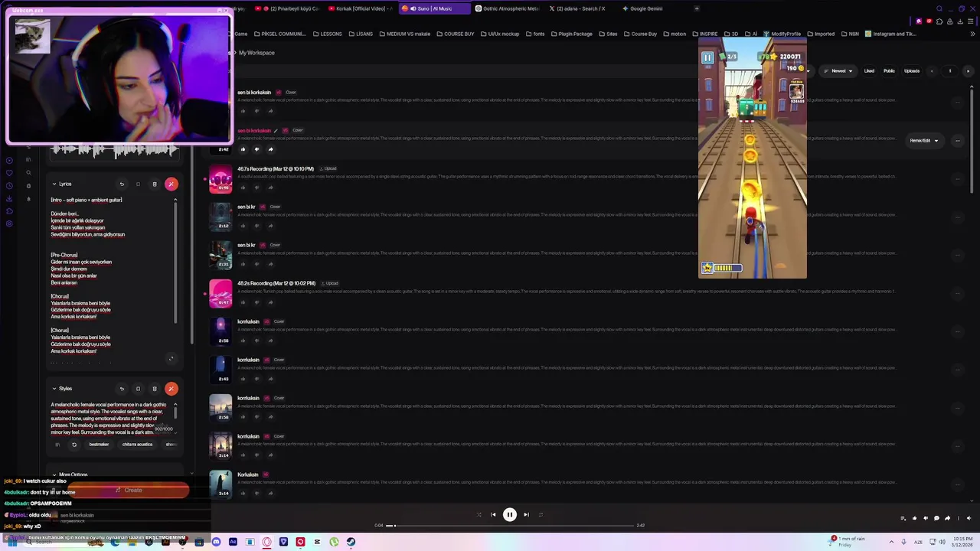This screenshot has width=980, height=551.
Task: Like the second sen bi korkaksin song
Action: [243, 149]
